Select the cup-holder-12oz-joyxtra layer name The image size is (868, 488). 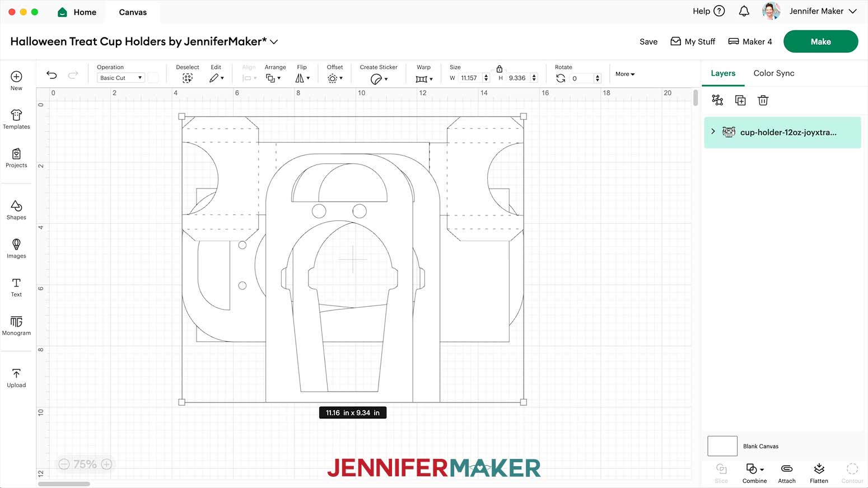click(x=788, y=133)
